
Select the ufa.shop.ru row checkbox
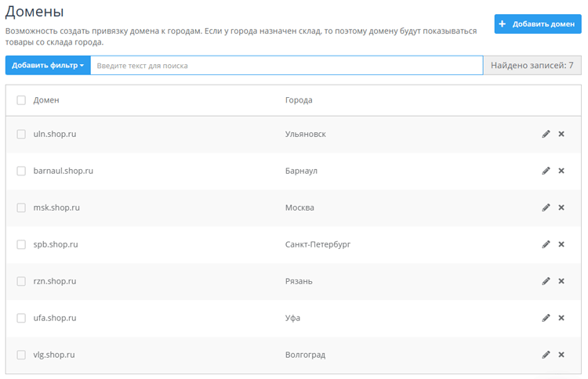tap(21, 318)
